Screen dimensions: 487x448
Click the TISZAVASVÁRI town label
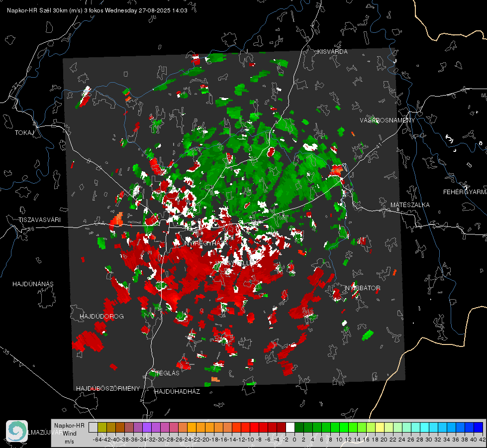tap(39, 220)
